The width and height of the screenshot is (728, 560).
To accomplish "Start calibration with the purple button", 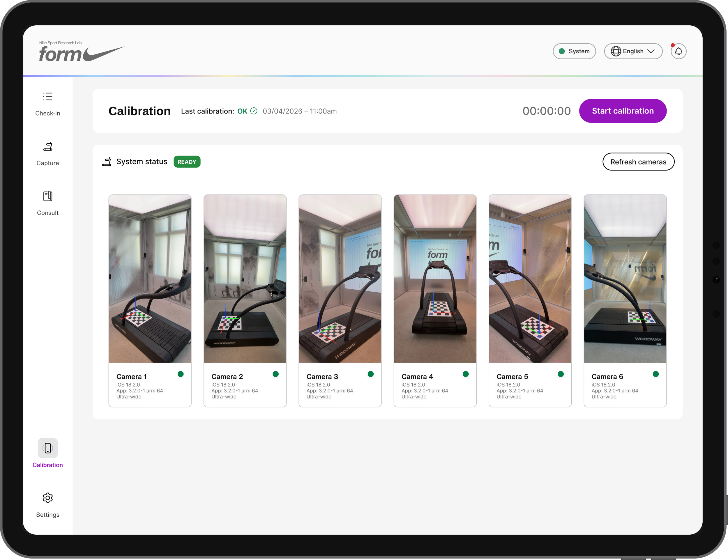I will 623,111.
